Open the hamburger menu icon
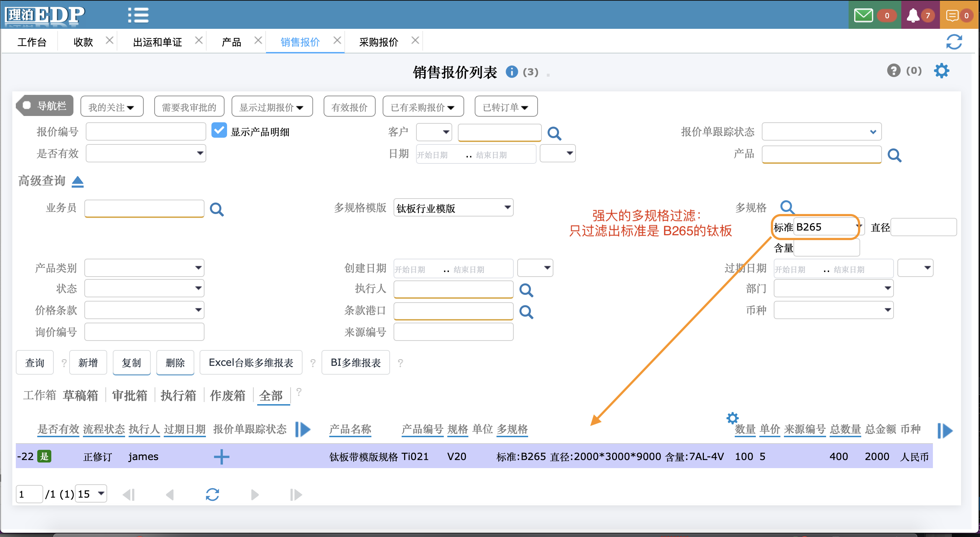 pyautogui.click(x=138, y=15)
